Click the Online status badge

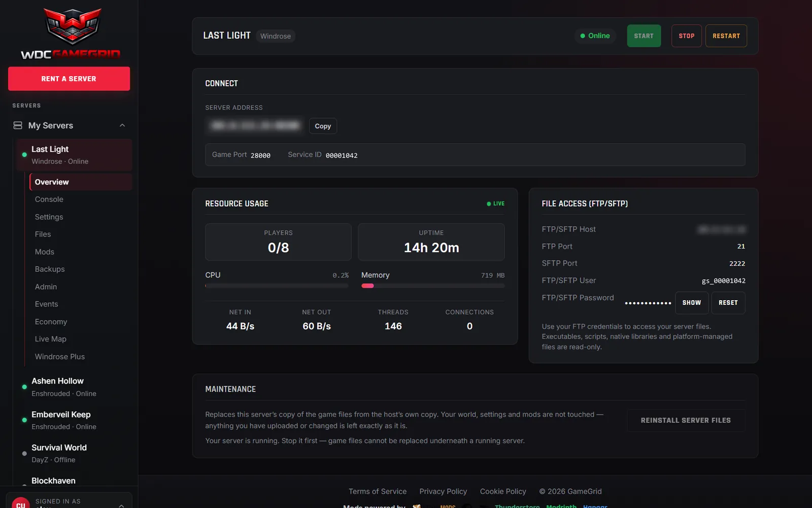click(x=595, y=36)
